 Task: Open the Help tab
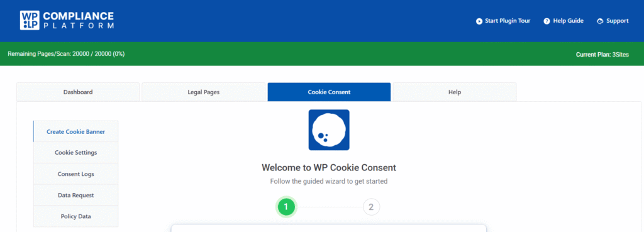point(455,92)
